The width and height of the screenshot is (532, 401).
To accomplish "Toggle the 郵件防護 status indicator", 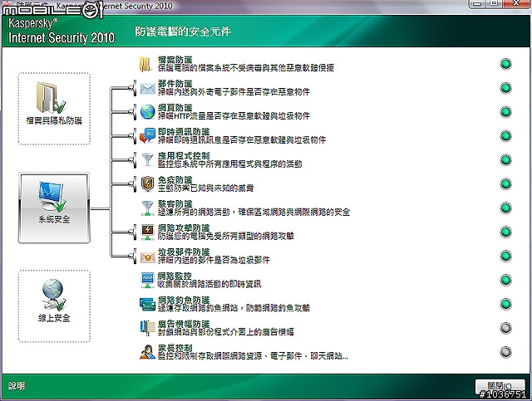I will (505, 88).
